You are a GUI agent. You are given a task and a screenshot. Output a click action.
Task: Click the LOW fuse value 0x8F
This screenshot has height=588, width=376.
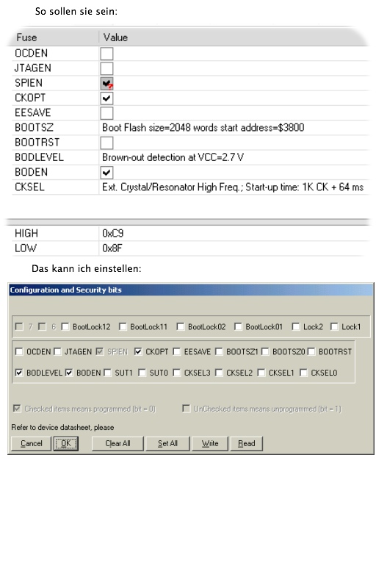pyautogui.click(x=112, y=248)
